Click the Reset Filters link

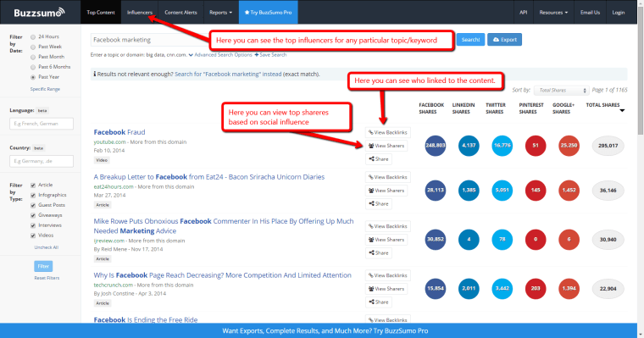click(47, 278)
